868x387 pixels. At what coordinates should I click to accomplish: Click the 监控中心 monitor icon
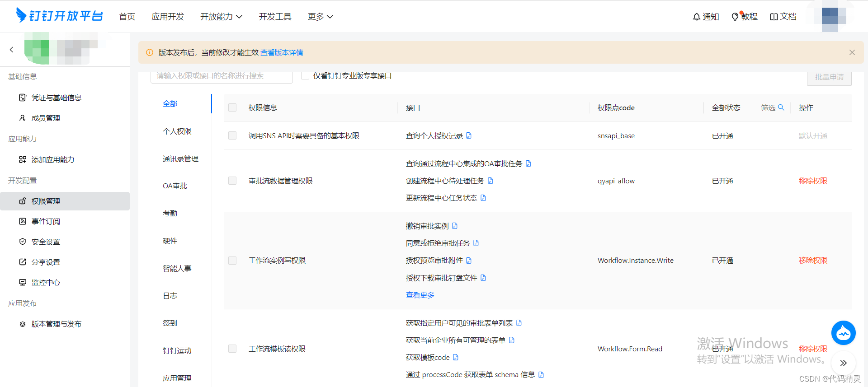[23, 282]
